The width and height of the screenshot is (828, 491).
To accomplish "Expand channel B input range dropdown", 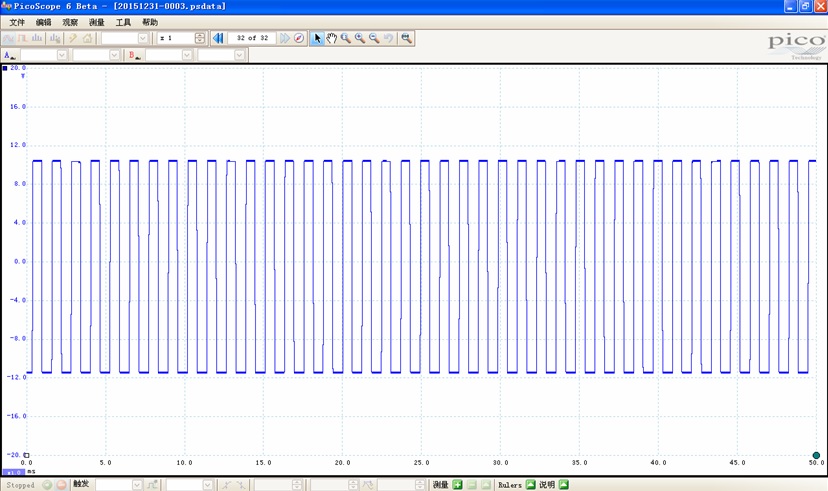I will 186,55.
